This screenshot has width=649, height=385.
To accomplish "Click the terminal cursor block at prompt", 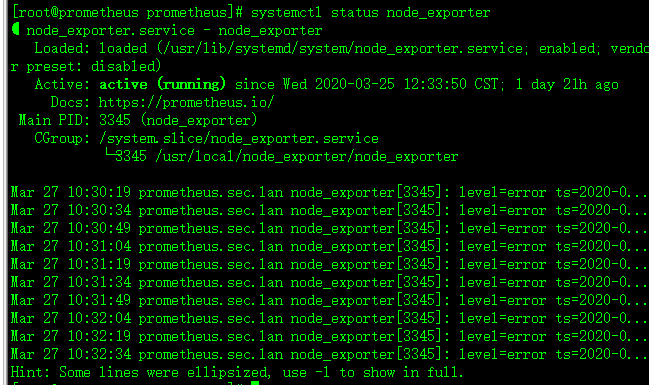I will pyautogui.click(x=255, y=383).
